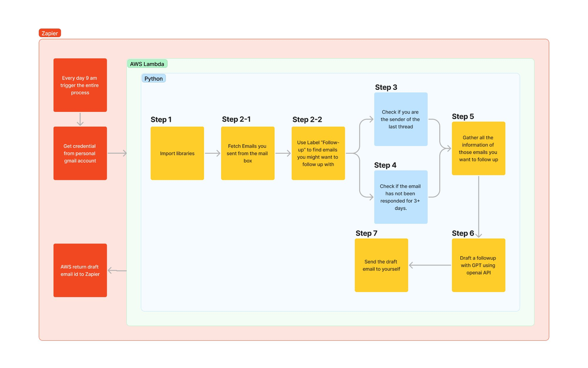
Task: Select the connector from Step 1 to Step 2-1
Action: tap(213, 154)
